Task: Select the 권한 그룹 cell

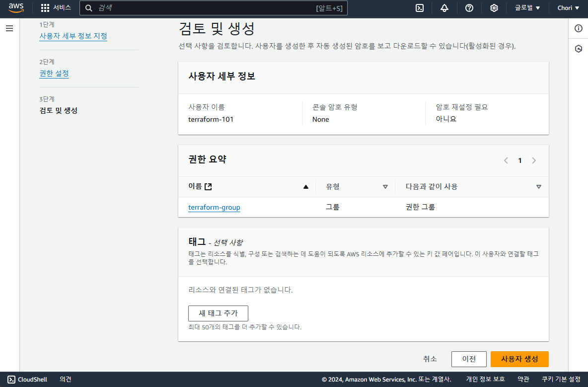Action: click(420, 207)
